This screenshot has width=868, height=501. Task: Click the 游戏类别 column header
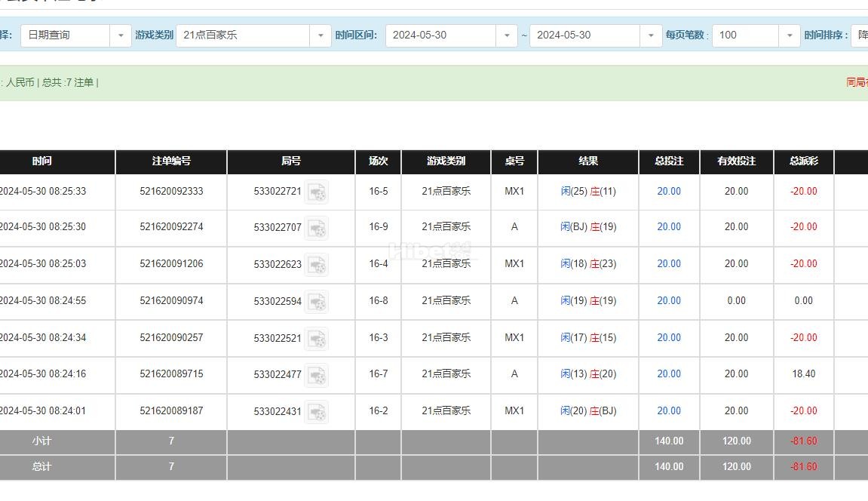coord(446,161)
